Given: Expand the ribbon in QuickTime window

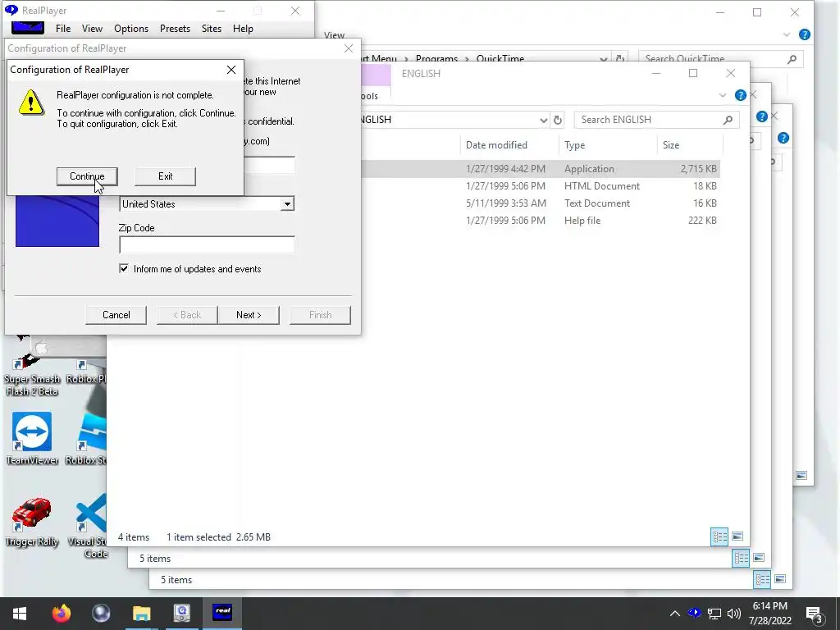Looking at the screenshot, I should pyautogui.click(x=787, y=34).
